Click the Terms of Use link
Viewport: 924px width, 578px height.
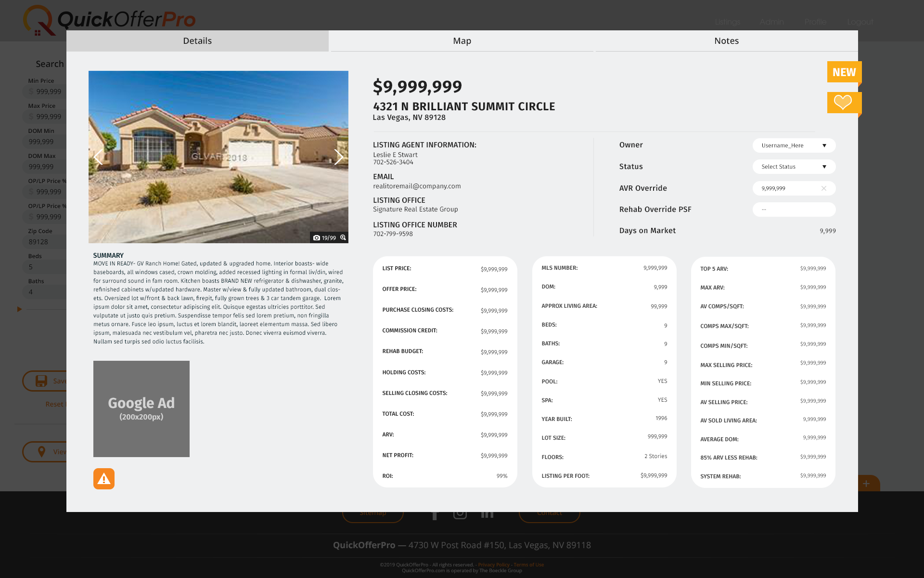(x=528, y=565)
